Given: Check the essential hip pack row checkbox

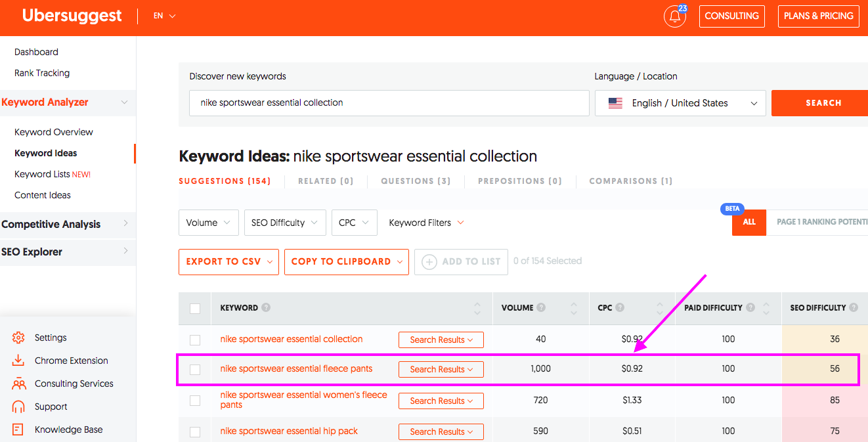Looking at the screenshot, I should pos(195,431).
